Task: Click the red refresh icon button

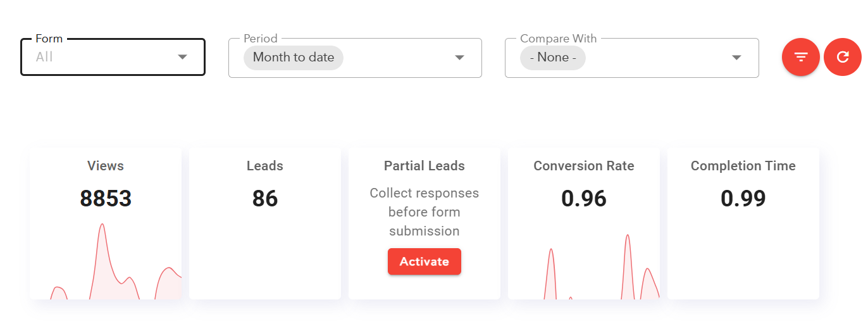Action: click(x=843, y=57)
